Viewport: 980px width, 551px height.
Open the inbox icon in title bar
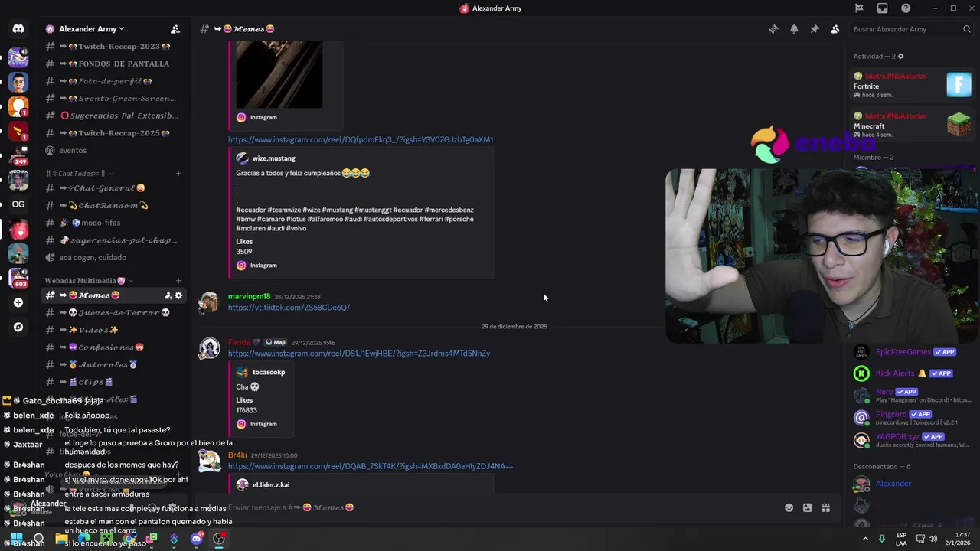(883, 8)
